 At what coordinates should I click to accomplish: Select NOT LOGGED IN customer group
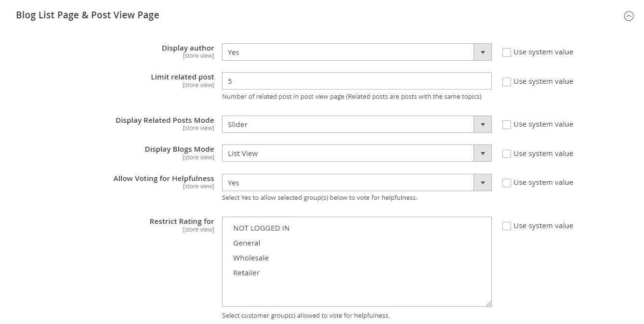[x=261, y=228]
